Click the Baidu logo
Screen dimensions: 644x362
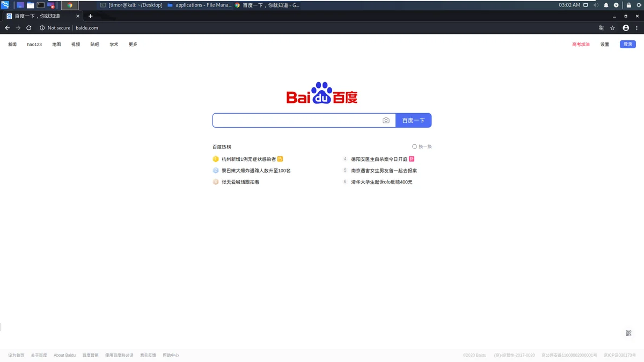pyautogui.click(x=322, y=93)
